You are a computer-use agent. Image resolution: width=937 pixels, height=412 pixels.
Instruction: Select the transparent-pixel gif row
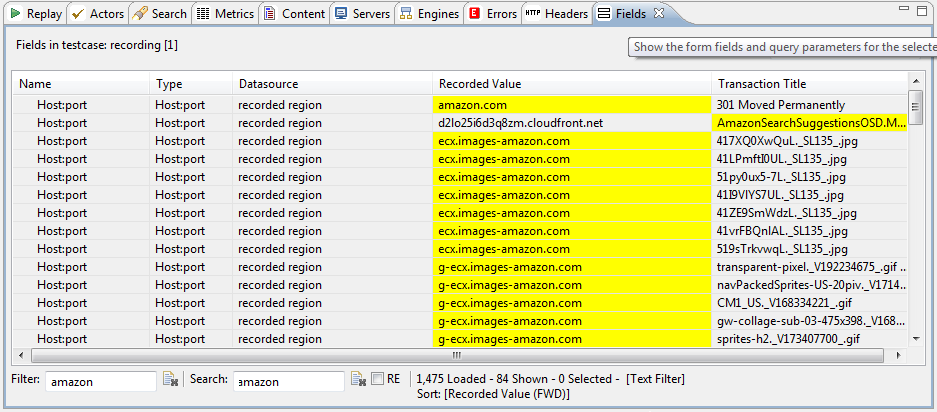pos(460,267)
